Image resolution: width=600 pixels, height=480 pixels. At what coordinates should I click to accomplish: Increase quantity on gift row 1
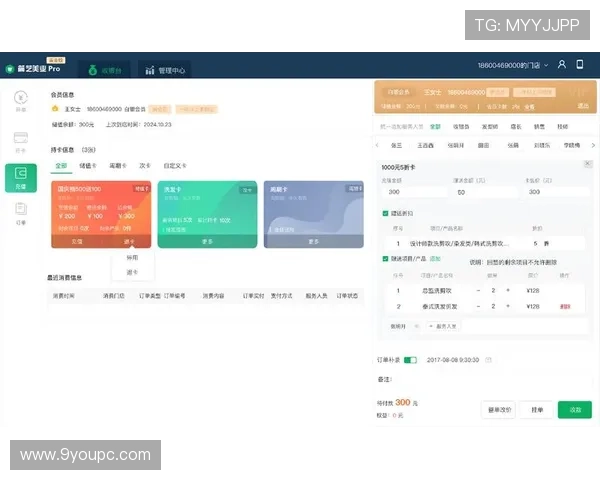[x=508, y=291]
